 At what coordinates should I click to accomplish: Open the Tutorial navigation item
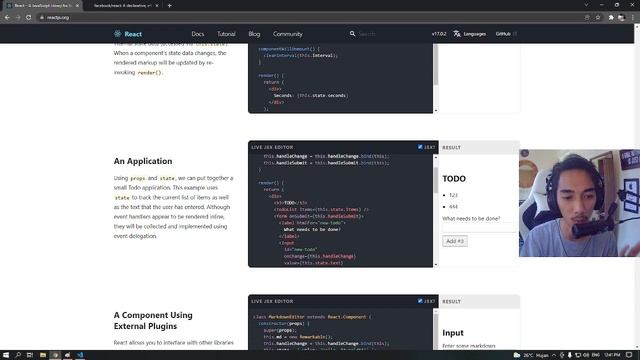pos(226,34)
